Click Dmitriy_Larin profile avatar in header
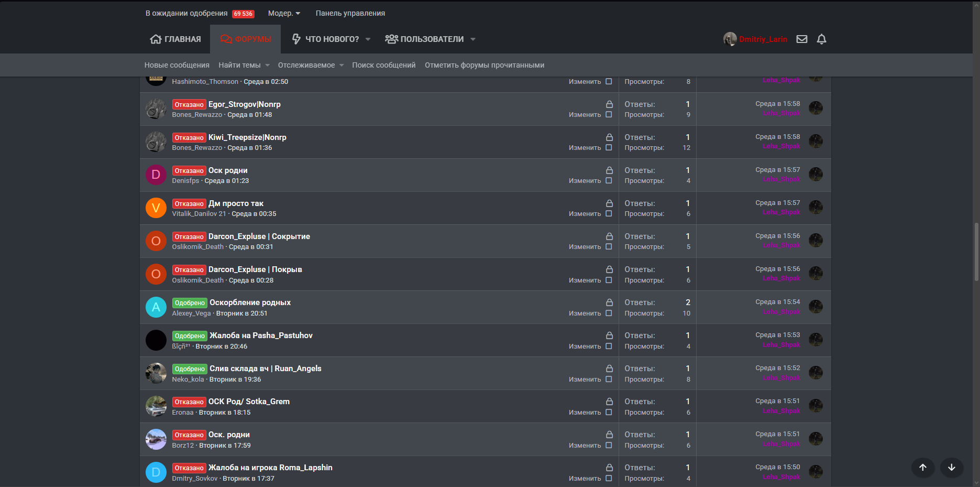Image resolution: width=980 pixels, height=487 pixels. pyautogui.click(x=730, y=39)
